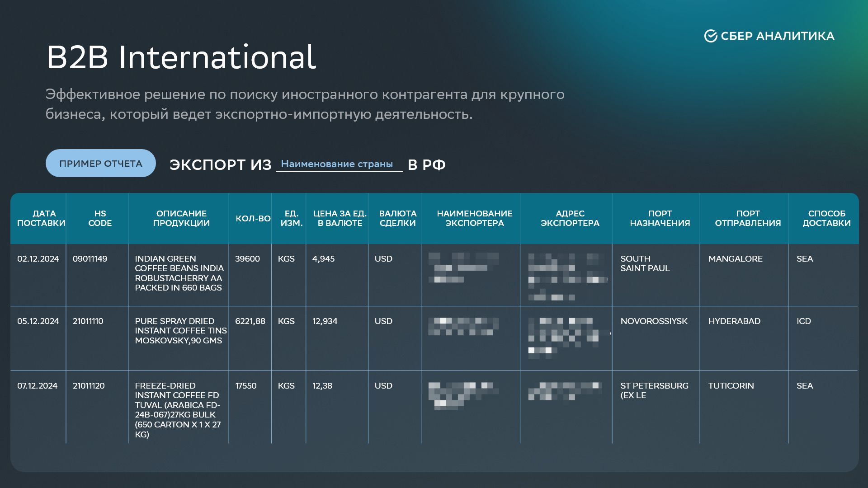The image size is (868, 488).
Task: Select the СПОСОБ ДОСТАВКИ column header
Action: (x=826, y=218)
